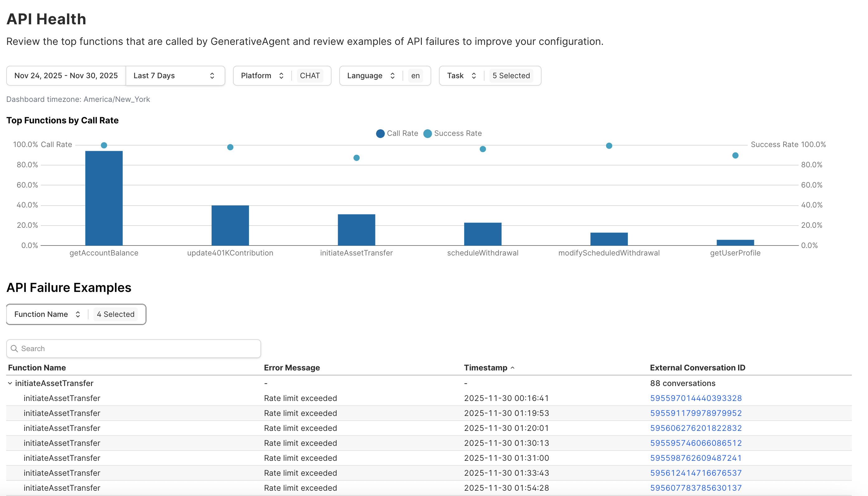Click timestamp 2025-11-30 00:16:41
This screenshot has height=496, width=868.
point(507,398)
